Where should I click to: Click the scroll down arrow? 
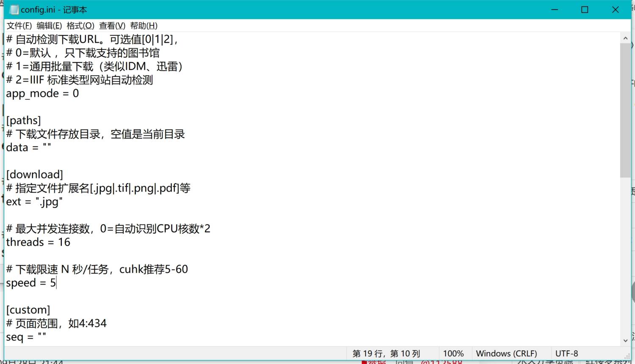point(625,340)
